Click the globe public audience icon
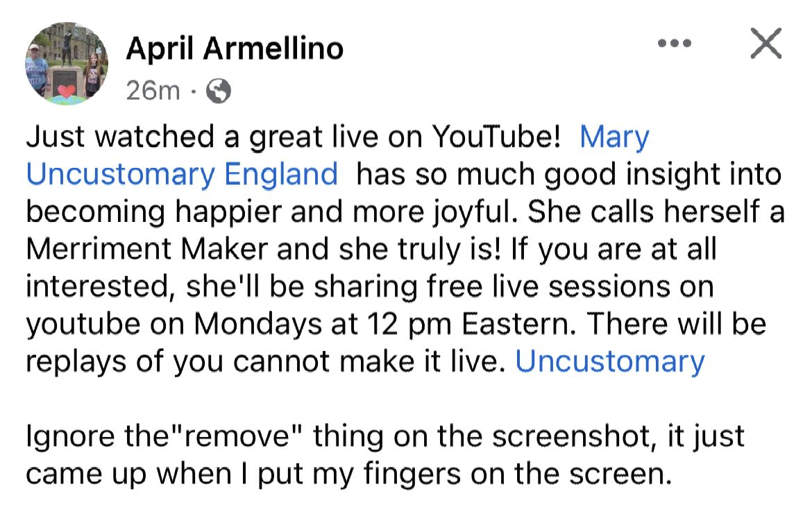This screenshot has height=507, width=812. (x=219, y=92)
